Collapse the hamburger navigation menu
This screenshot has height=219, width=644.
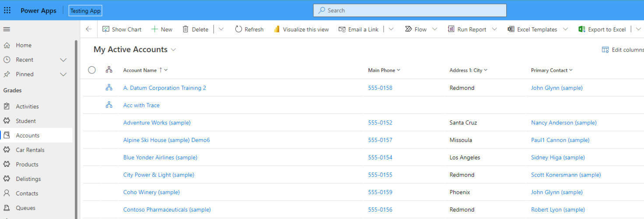pyautogui.click(x=7, y=29)
